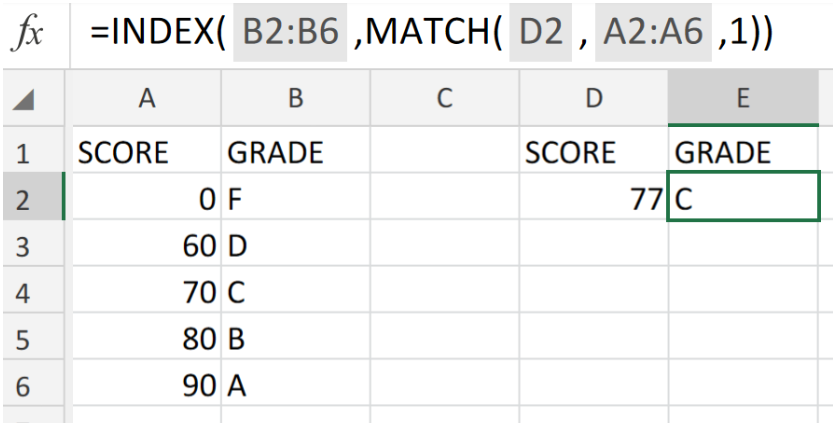
Task: Select cell A6 with value 90
Action: (x=147, y=386)
